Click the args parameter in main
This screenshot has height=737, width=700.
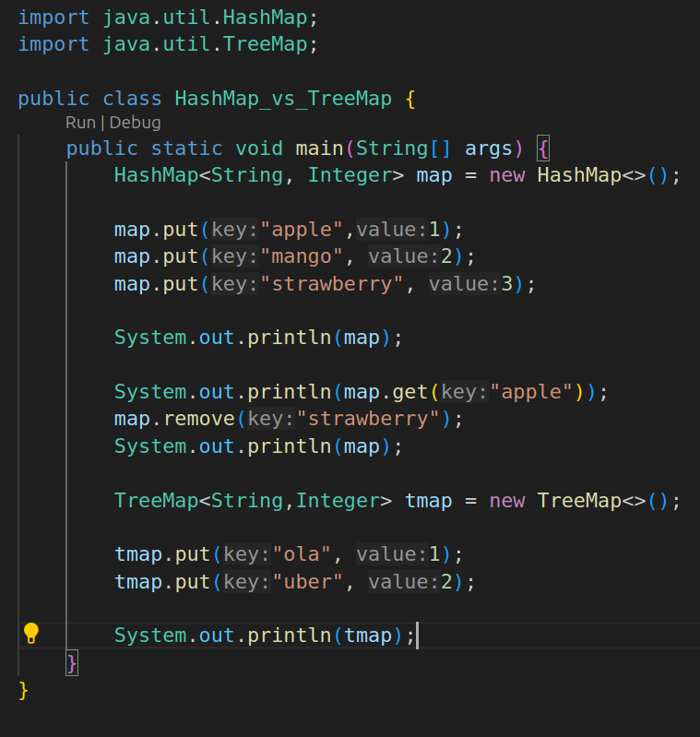[489, 149]
